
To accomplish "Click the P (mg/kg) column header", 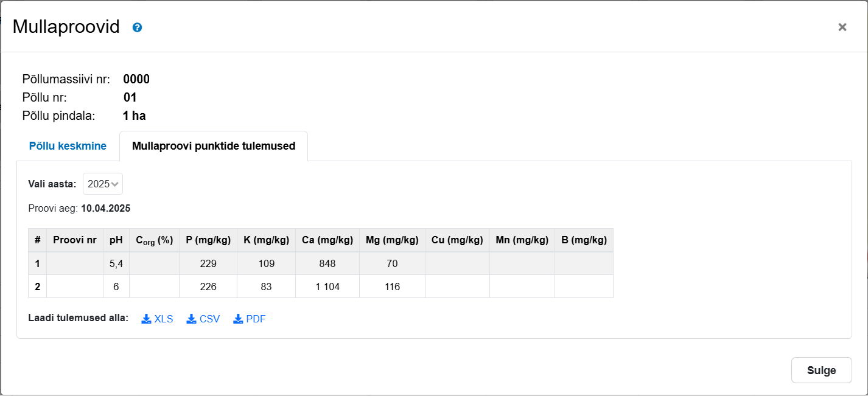I will pos(208,240).
